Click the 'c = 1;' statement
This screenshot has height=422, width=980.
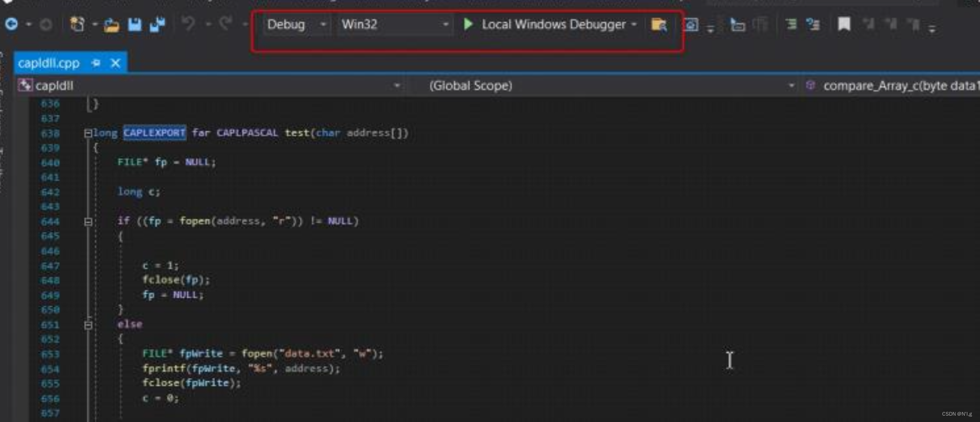pyautogui.click(x=160, y=265)
